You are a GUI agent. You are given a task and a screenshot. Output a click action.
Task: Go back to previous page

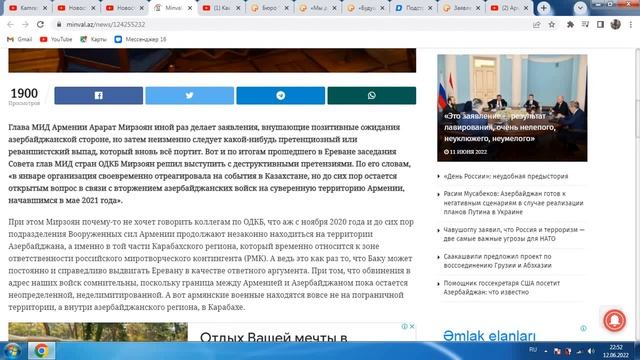pyautogui.click(x=11, y=24)
